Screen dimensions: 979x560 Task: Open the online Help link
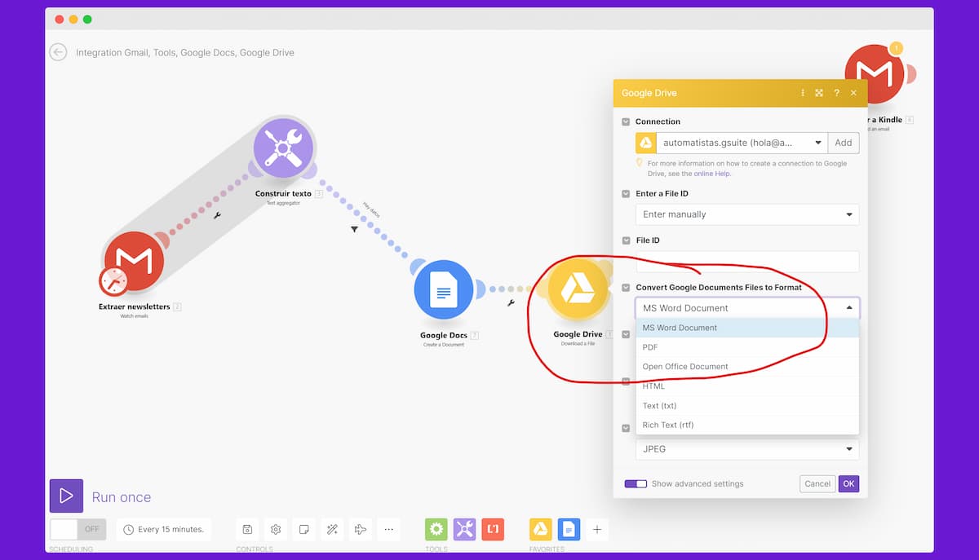[711, 174]
